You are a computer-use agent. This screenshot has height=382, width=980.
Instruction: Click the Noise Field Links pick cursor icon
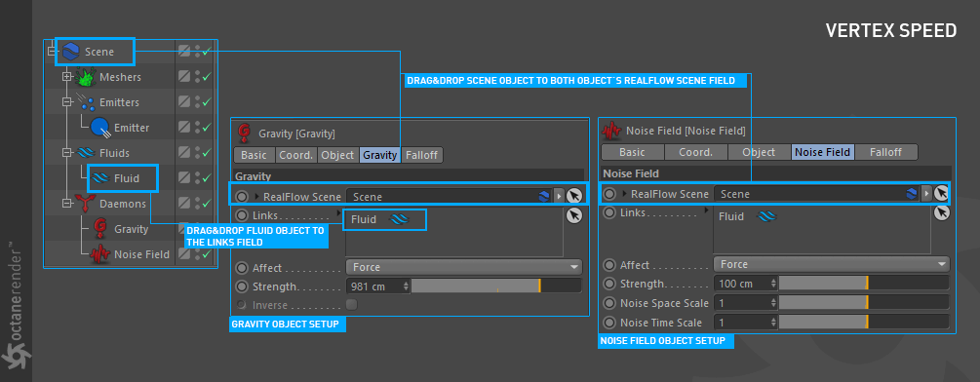[941, 212]
